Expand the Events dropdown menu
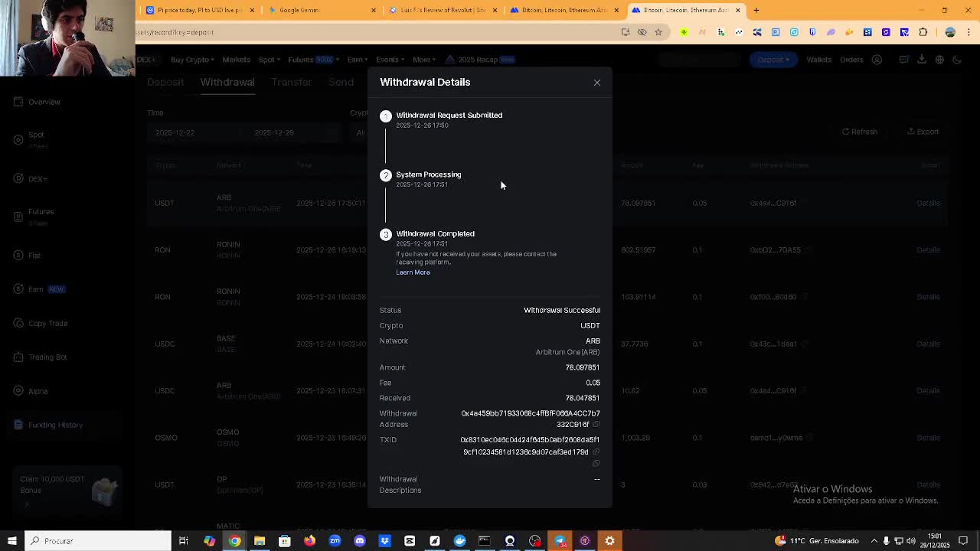 pos(389,60)
